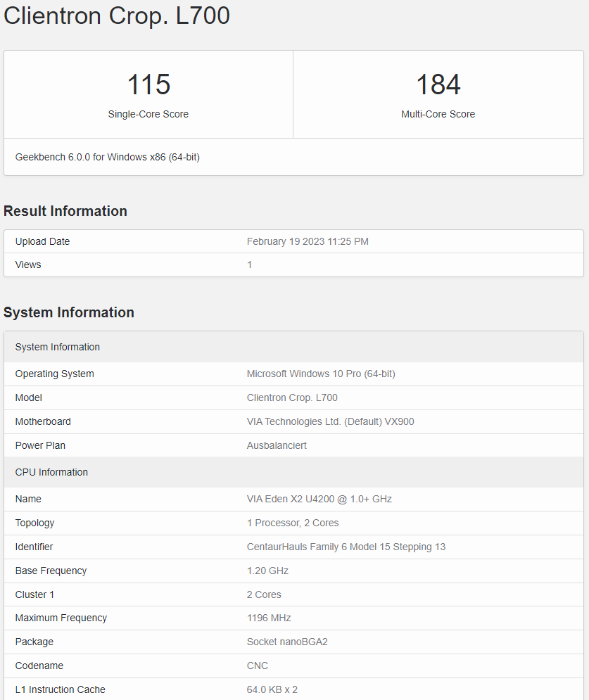Click the 'Topology' row label

click(34, 523)
